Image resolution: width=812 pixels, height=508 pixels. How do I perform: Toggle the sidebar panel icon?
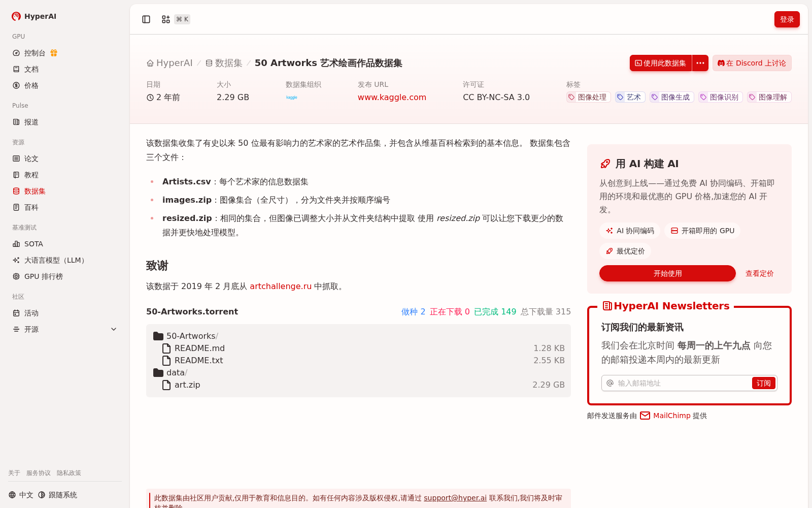146,19
